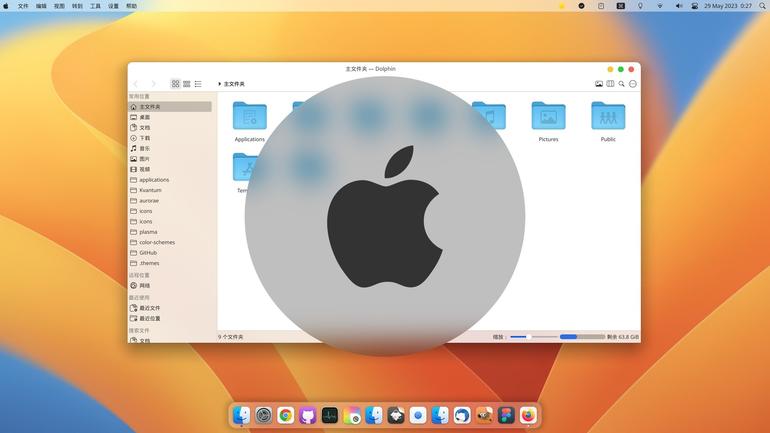
Task: Go back using the back arrow
Action: (x=136, y=84)
